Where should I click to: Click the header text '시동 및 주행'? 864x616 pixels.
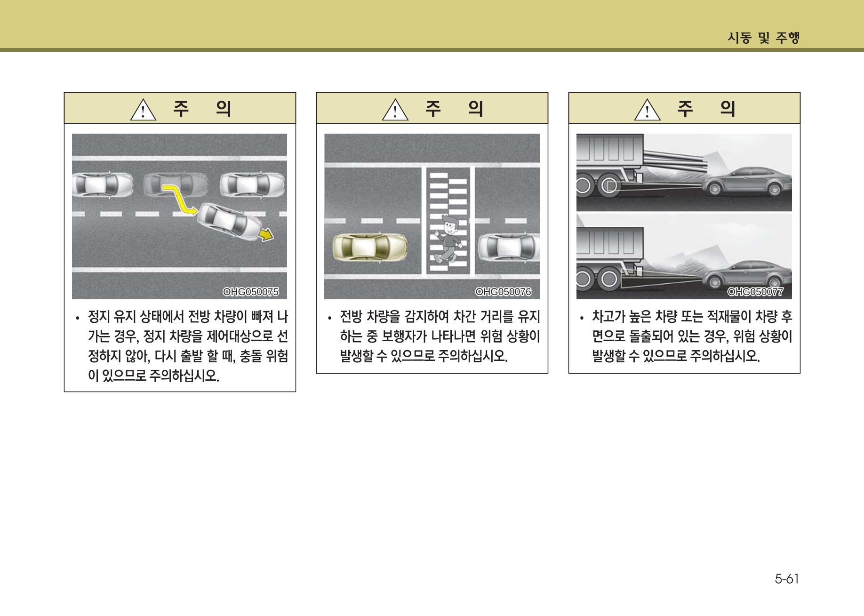[763, 38]
